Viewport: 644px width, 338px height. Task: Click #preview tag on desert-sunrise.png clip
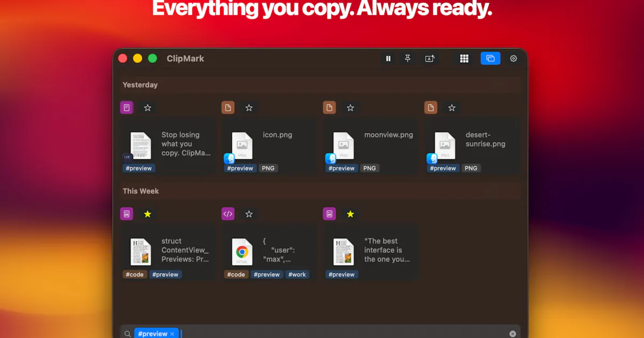tap(443, 168)
